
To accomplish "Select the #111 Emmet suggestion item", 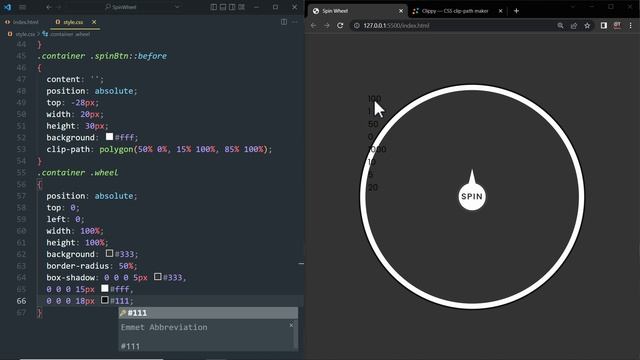I will [208, 313].
